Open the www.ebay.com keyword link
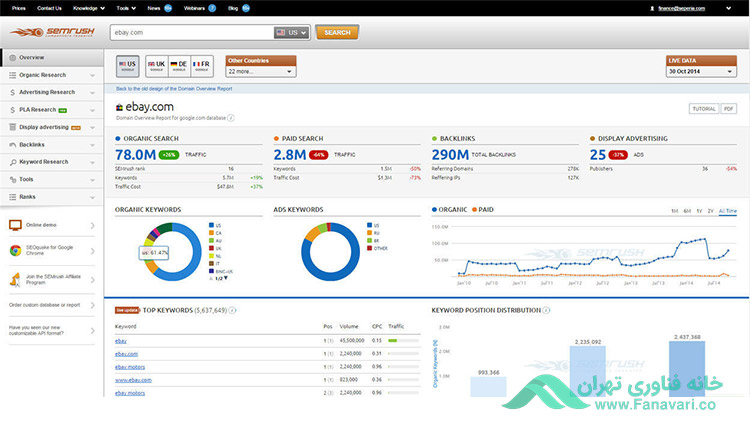 [133, 380]
